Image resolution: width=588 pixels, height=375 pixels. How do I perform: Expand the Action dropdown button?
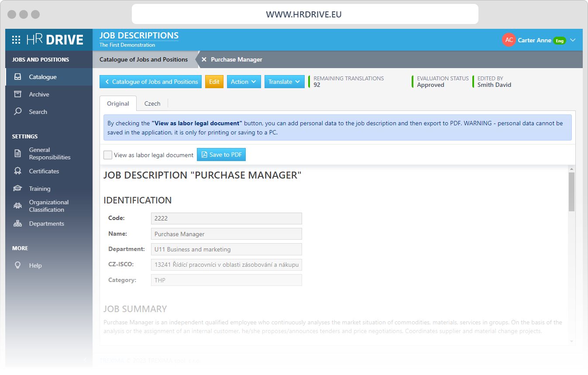[x=244, y=82]
